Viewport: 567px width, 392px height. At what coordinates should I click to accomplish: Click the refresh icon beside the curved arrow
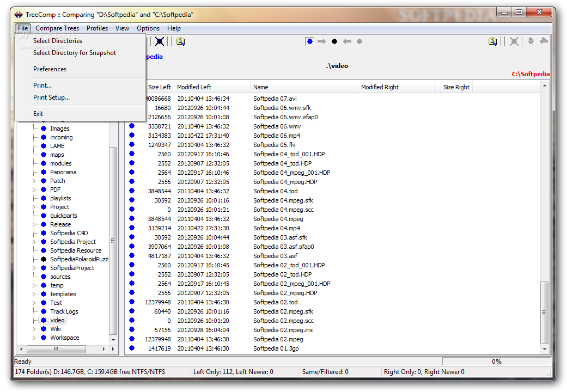coord(531,41)
